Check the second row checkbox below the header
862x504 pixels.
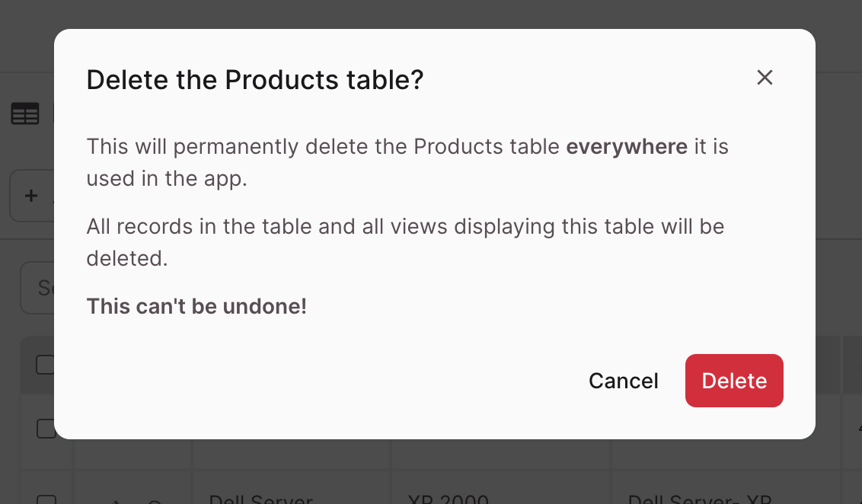pyautogui.click(x=47, y=429)
